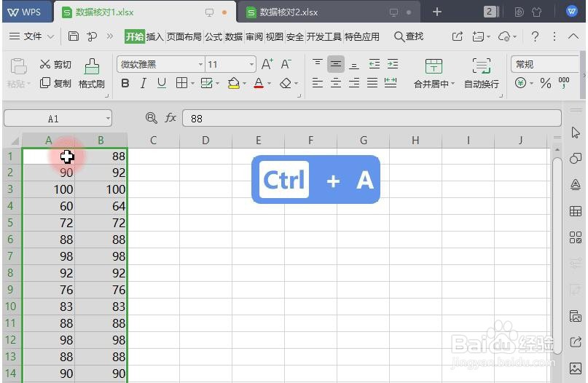Click the formula bar input field
The width and height of the screenshot is (588, 383).
pyautogui.click(x=372, y=119)
